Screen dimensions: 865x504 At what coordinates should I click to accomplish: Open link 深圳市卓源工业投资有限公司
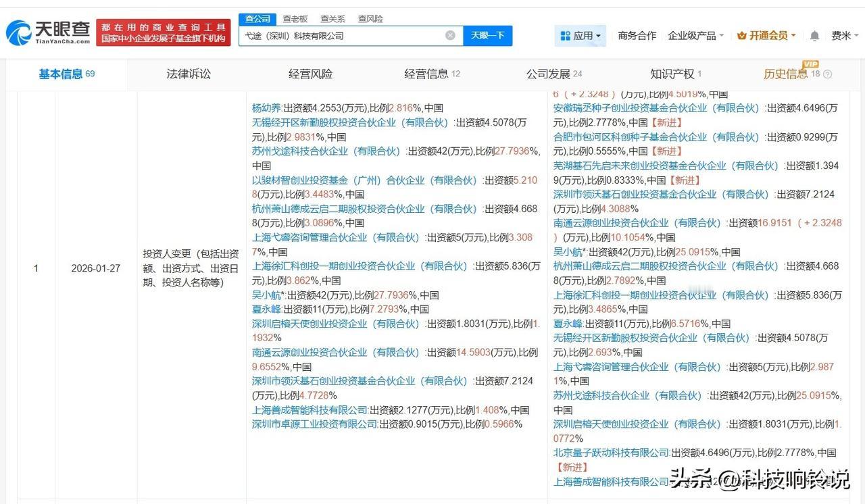[x=314, y=424]
